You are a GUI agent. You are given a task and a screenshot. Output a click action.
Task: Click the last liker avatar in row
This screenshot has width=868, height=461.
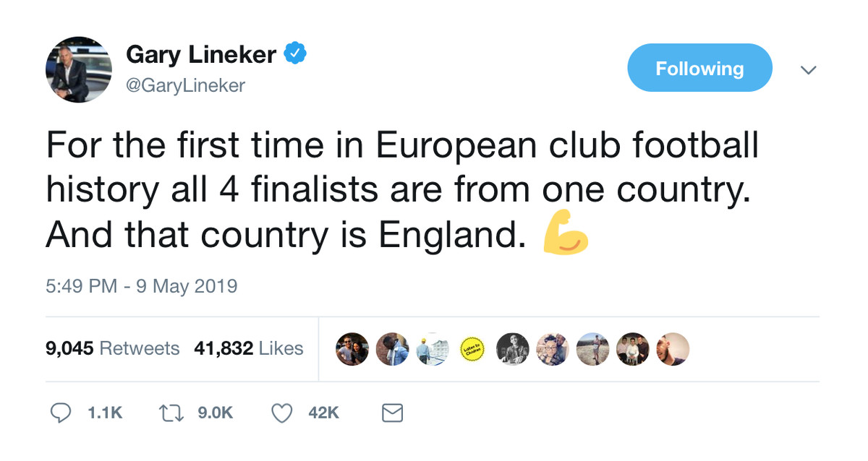[672, 350]
